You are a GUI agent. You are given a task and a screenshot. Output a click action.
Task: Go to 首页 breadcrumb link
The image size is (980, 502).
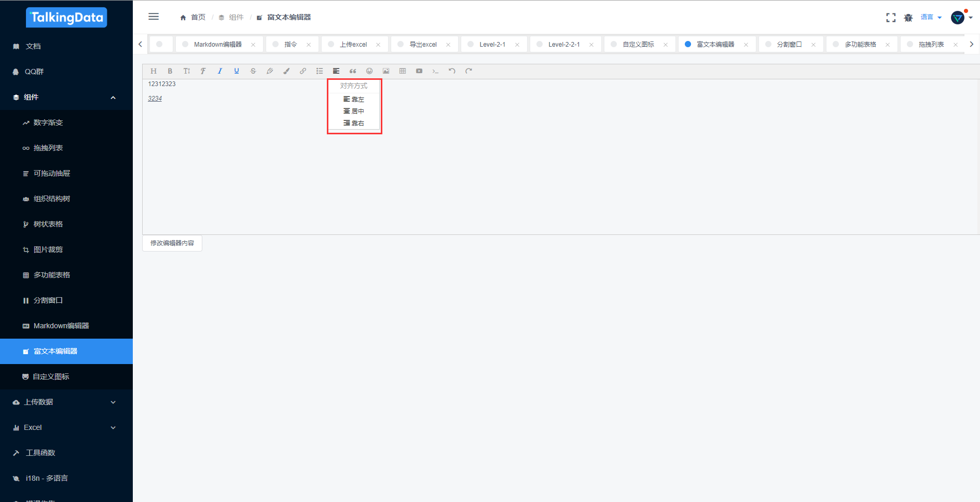click(x=193, y=17)
